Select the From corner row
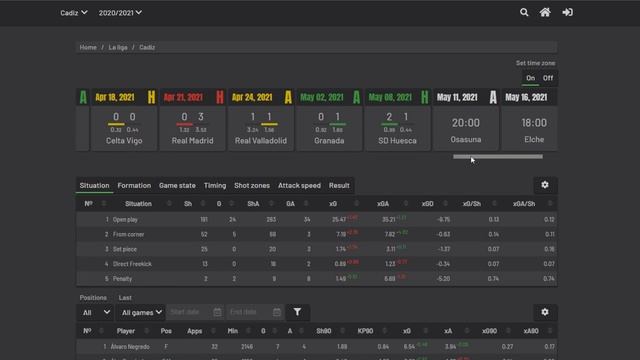 pos(317,234)
